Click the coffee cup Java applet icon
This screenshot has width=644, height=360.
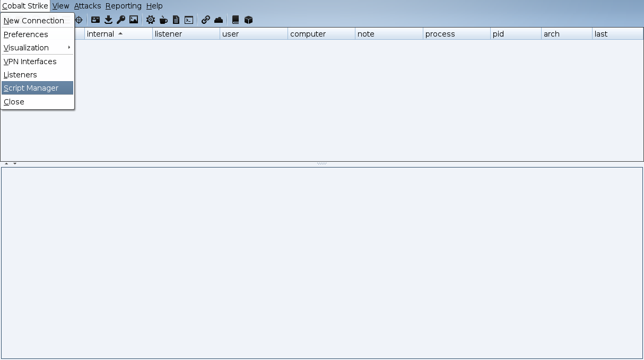click(x=163, y=20)
